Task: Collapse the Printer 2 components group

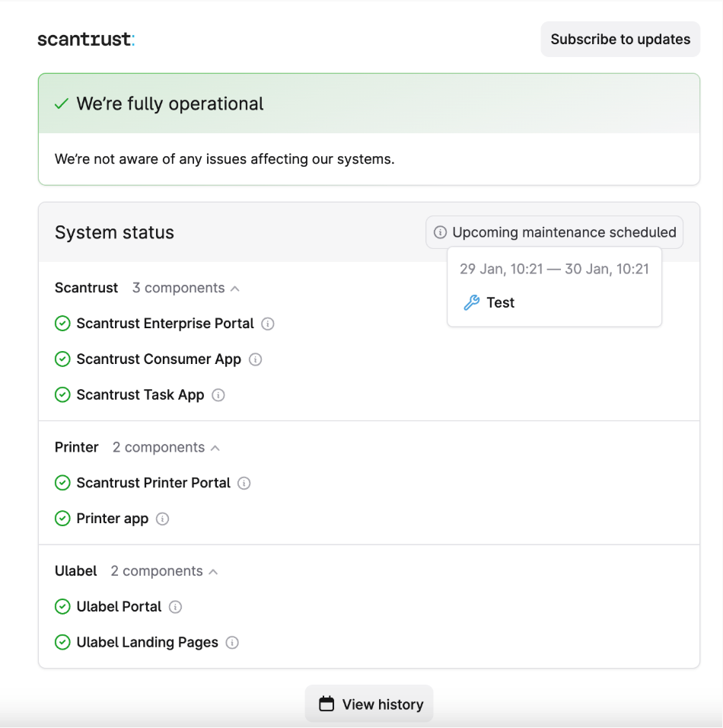Action: click(166, 447)
